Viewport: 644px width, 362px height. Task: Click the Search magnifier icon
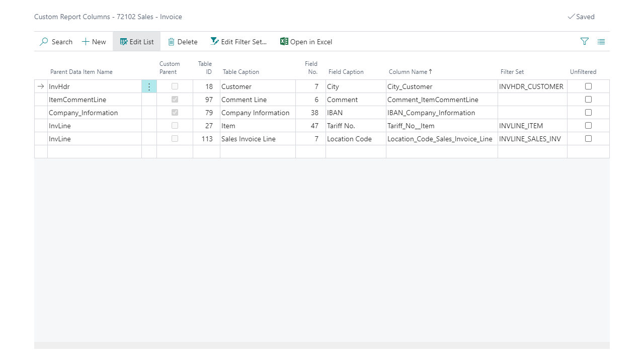(44, 42)
